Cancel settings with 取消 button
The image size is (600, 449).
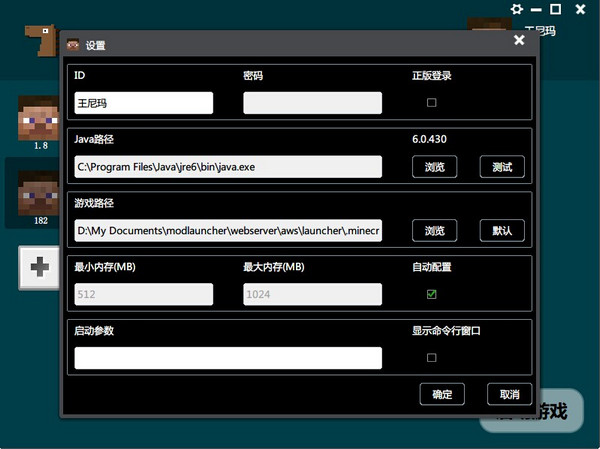click(x=509, y=394)
